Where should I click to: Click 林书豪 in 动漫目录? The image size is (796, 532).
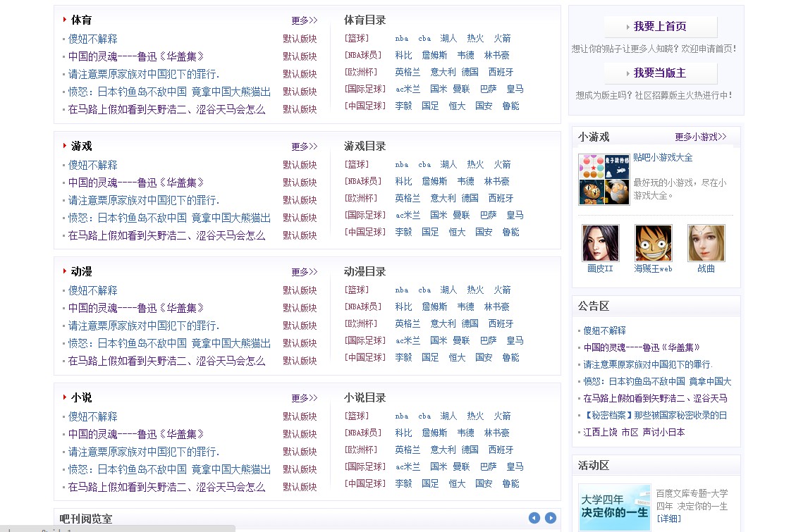click(x=496, y=307)
